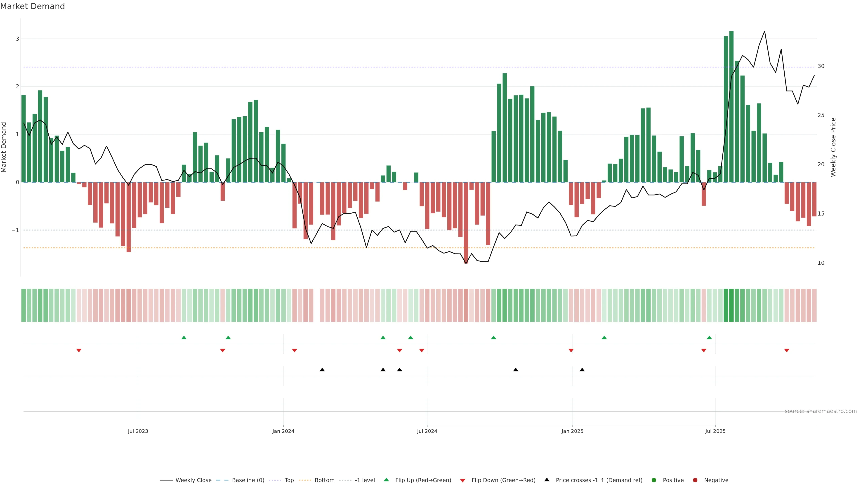
Task: Click red Flip Down legend triangle
Action: point(463,480)
